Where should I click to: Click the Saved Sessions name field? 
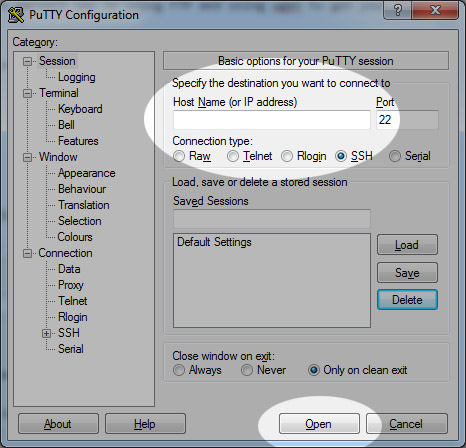(272, 219)
